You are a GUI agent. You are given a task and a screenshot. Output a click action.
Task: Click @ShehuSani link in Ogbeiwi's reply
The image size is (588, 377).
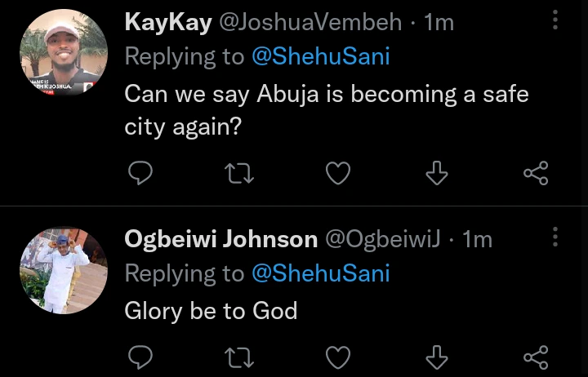tap(321, 273)
